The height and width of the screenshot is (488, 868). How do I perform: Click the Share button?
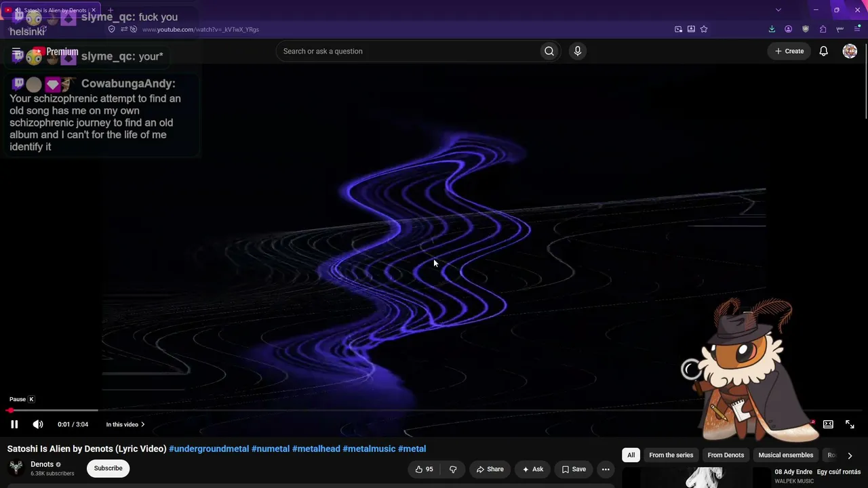click(490, 469)
